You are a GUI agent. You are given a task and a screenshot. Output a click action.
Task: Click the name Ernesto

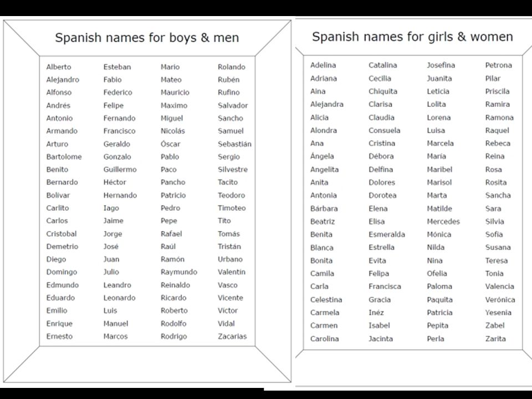click(x=59, y=336)
